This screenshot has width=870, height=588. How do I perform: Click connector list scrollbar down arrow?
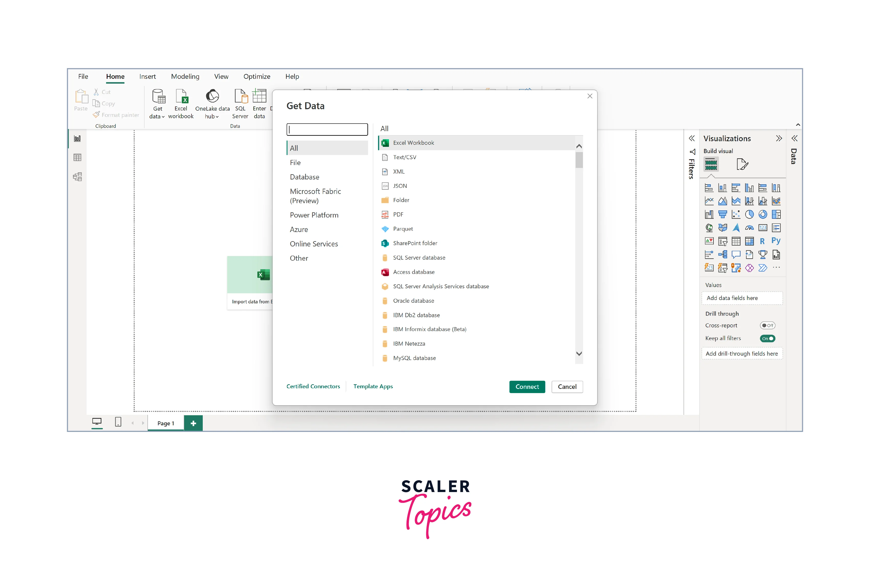coord(579,354)
